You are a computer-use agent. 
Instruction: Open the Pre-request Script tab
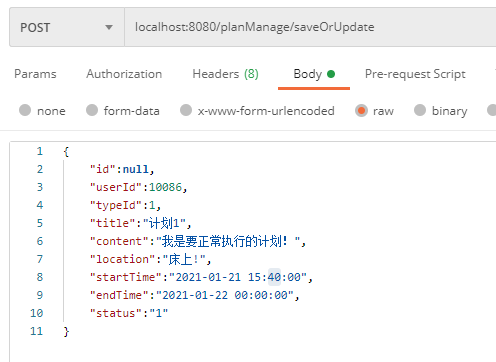(x=415, y=74)
